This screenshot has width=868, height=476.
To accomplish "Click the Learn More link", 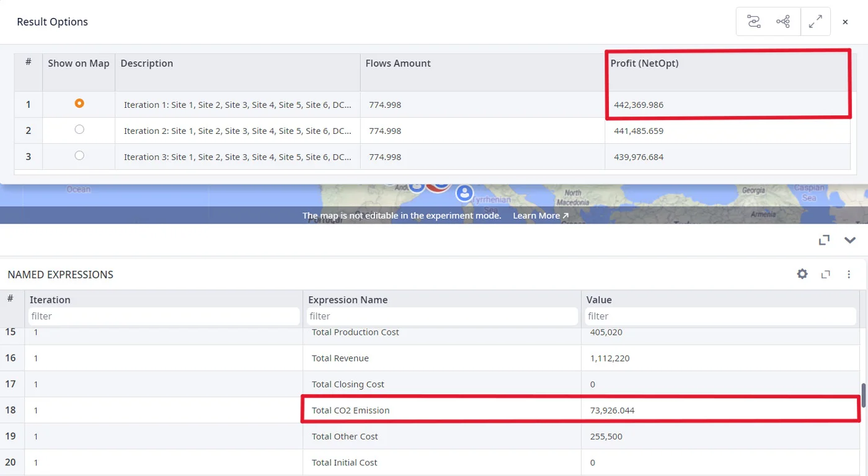I will point(540,216).
